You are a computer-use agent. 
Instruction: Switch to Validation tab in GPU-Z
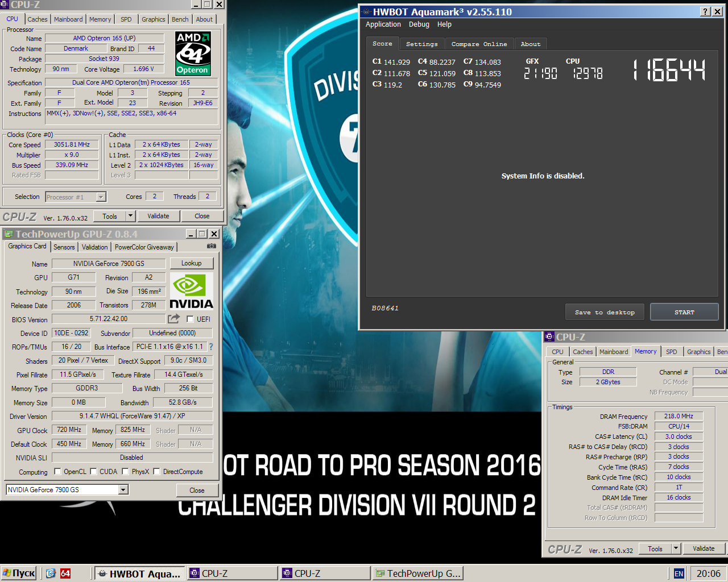pyautogui.click(x=94, y=247)
